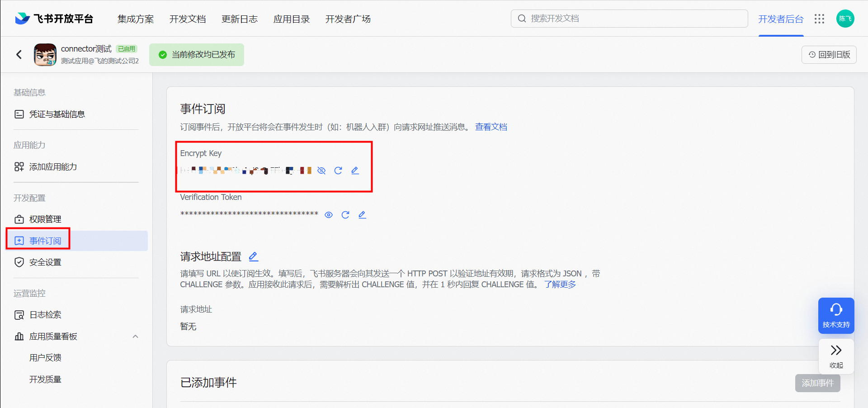868x408 pixels.
Task: Regenerate the Verification Token
Action: [x=345, y=215]
